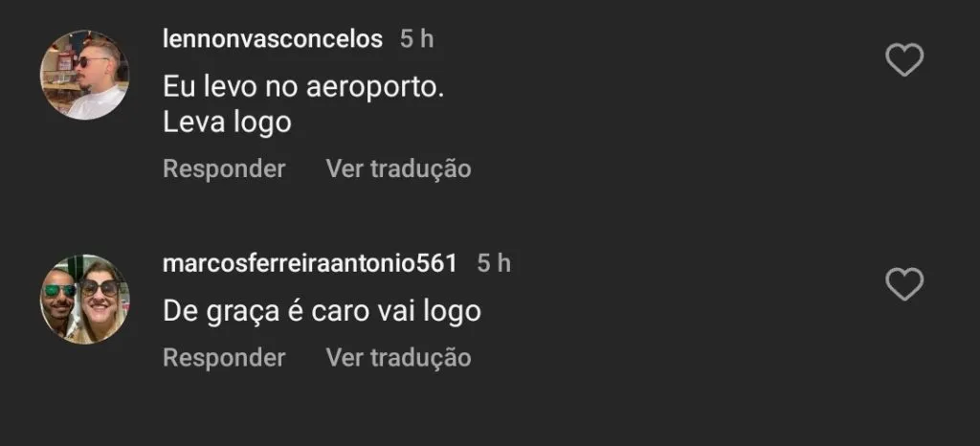Tap the 'Leva logo' text line
The height and width of the screenshot is (446, 980).
click(x=227, y=123)
